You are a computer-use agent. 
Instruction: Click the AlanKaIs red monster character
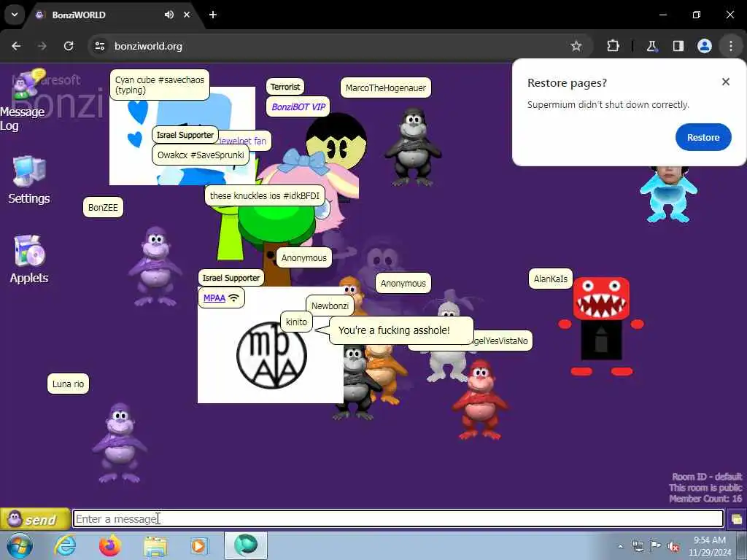601,326
